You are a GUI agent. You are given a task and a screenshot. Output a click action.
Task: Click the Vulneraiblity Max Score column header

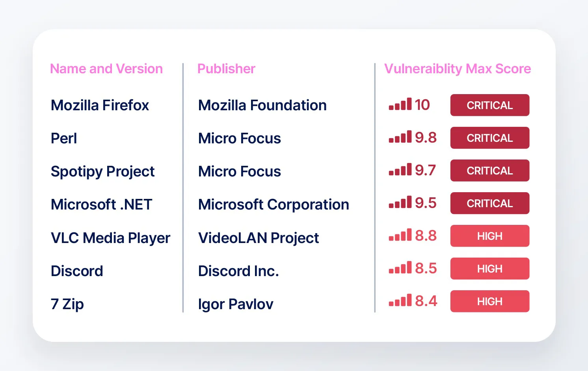coord(458,69)
